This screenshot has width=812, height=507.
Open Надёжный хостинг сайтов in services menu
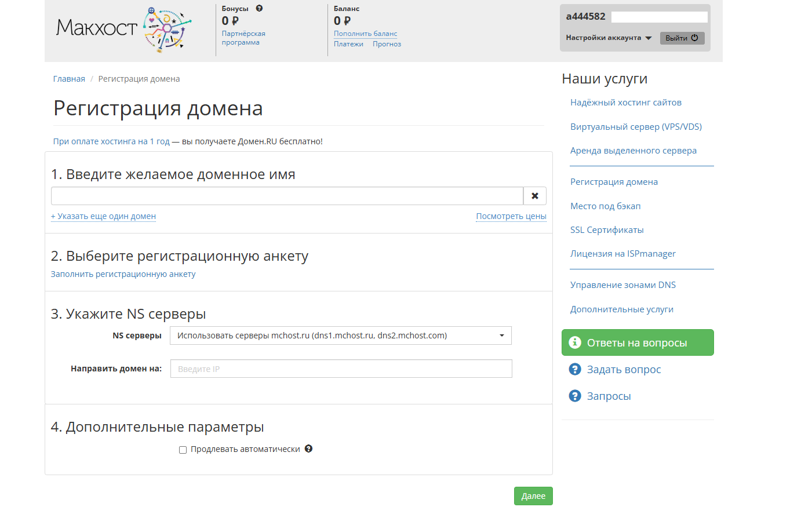625,103
